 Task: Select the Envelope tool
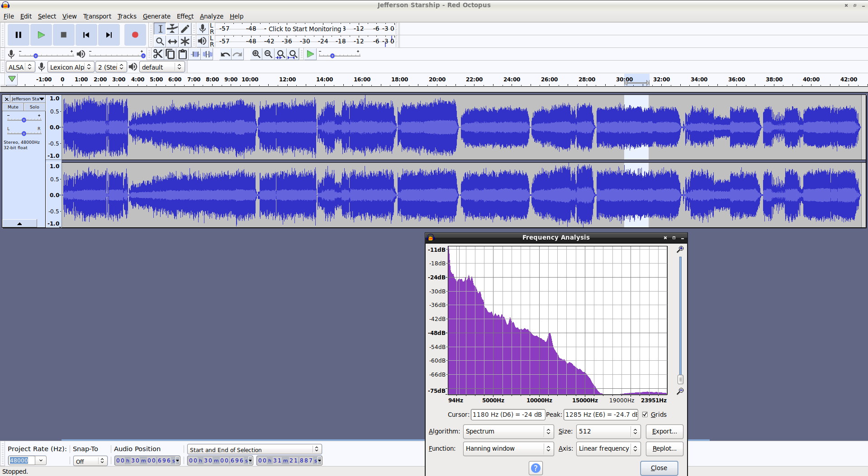point(172,28)
